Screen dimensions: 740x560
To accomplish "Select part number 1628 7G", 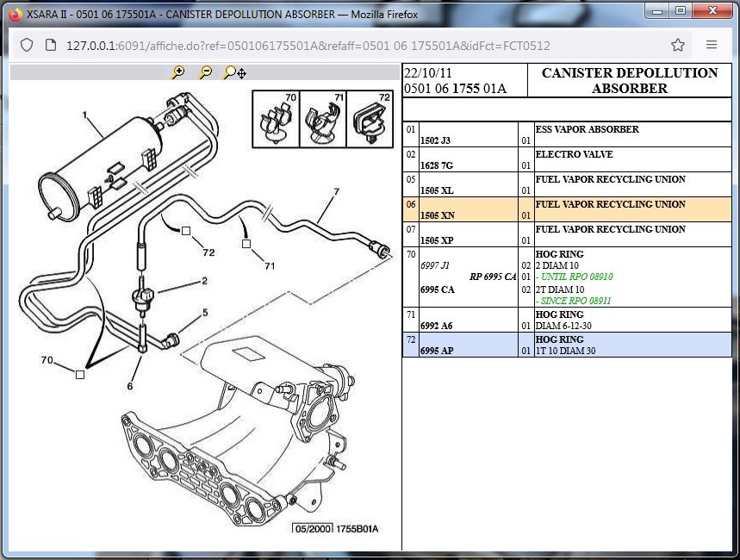I will pyautogui.click(x=437, y=165).
